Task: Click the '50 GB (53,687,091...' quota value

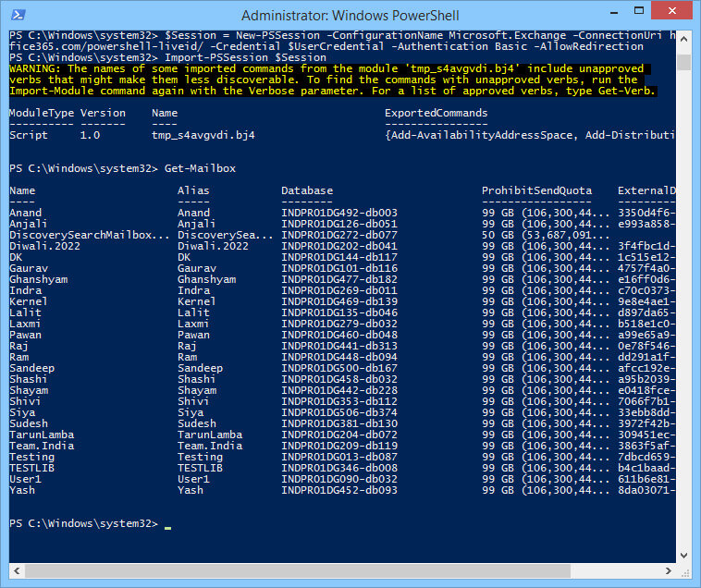Action: pyautogui.click(x=546, y=235)
